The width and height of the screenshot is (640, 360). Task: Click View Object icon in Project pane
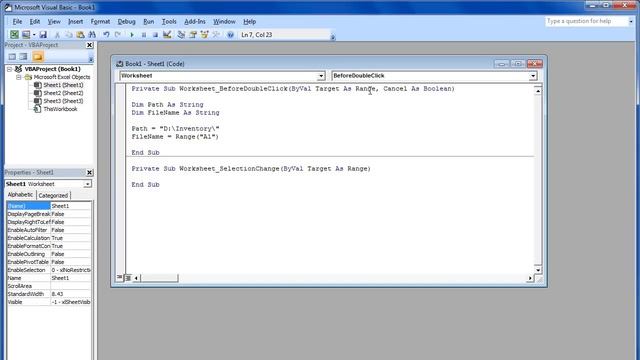tap(23, 56)
